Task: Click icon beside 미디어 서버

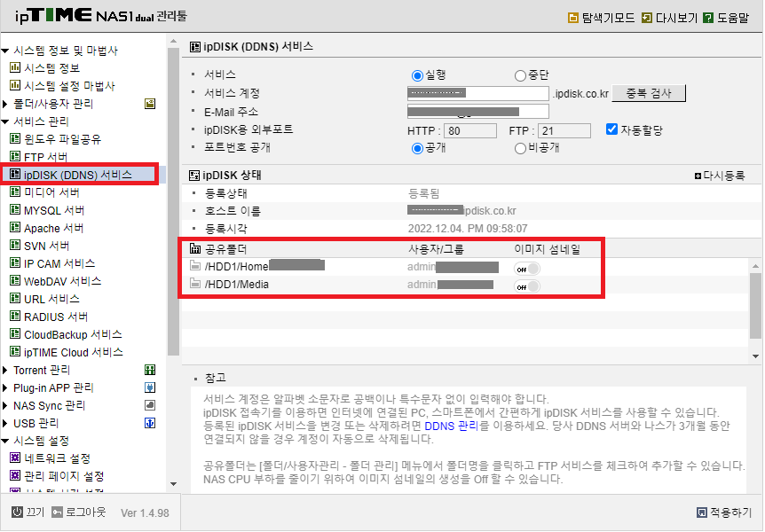Action: (x=15, y=192)
